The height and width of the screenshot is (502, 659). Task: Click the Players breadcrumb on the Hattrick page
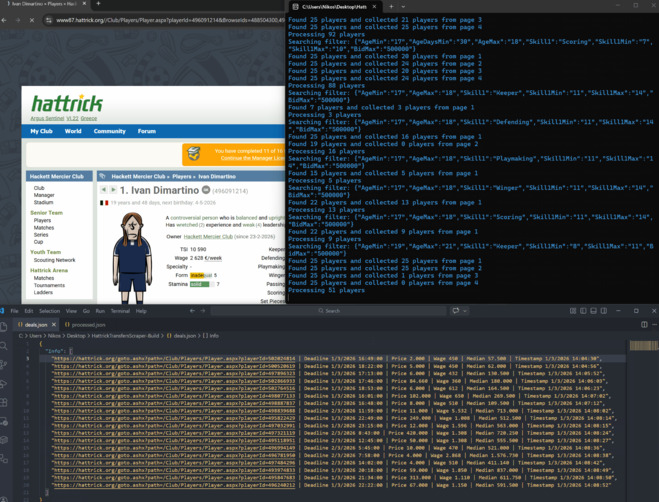[x=182, y=177]
